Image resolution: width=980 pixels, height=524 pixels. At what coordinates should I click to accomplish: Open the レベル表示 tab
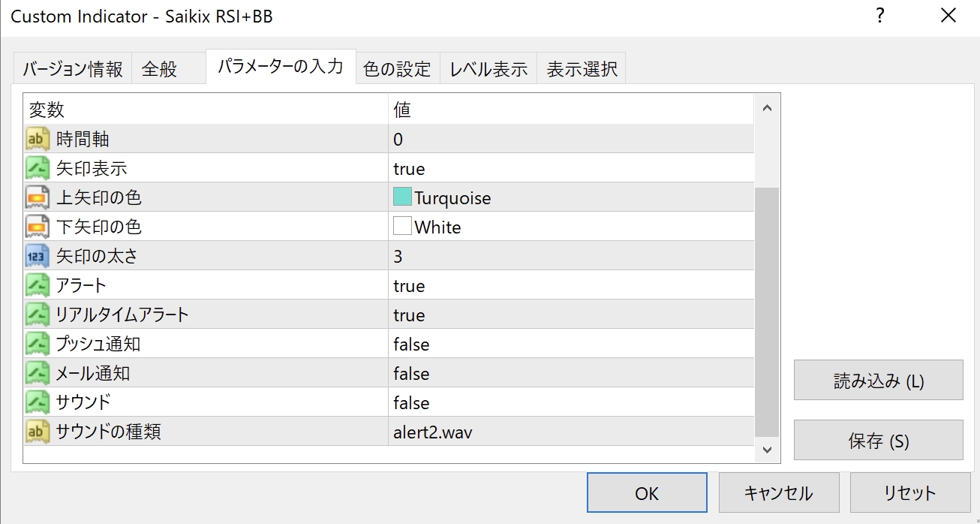point(488,70)
